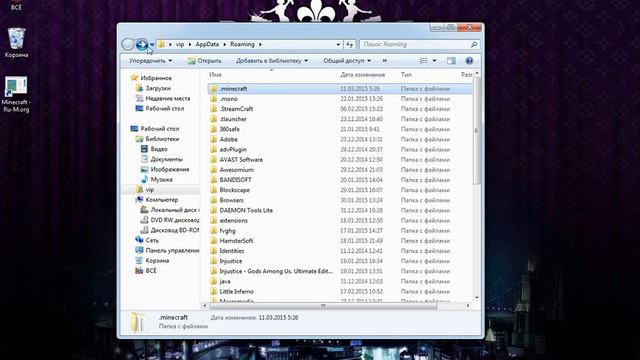640x360 pixels.
Task: Open the view options dropdown arrow
Action: (x=434, y=61)
